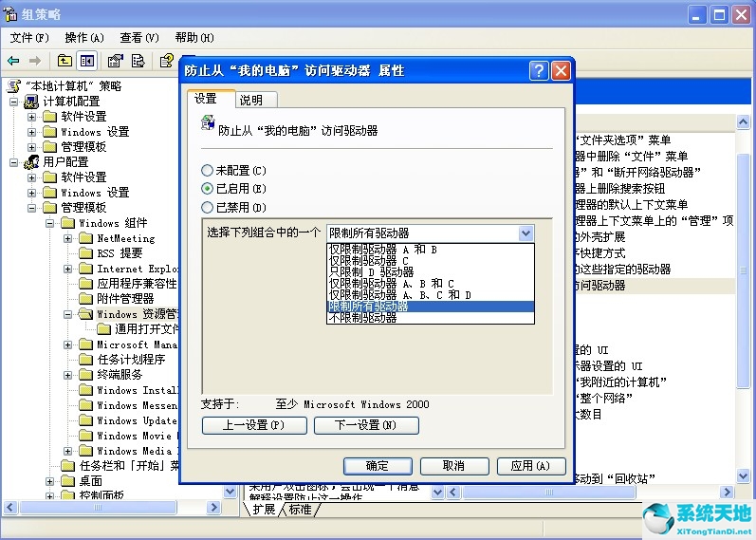The image size is (756, 540).
Task: Click folder icon next to RSS 提要
Action: [x=85, y=252]
